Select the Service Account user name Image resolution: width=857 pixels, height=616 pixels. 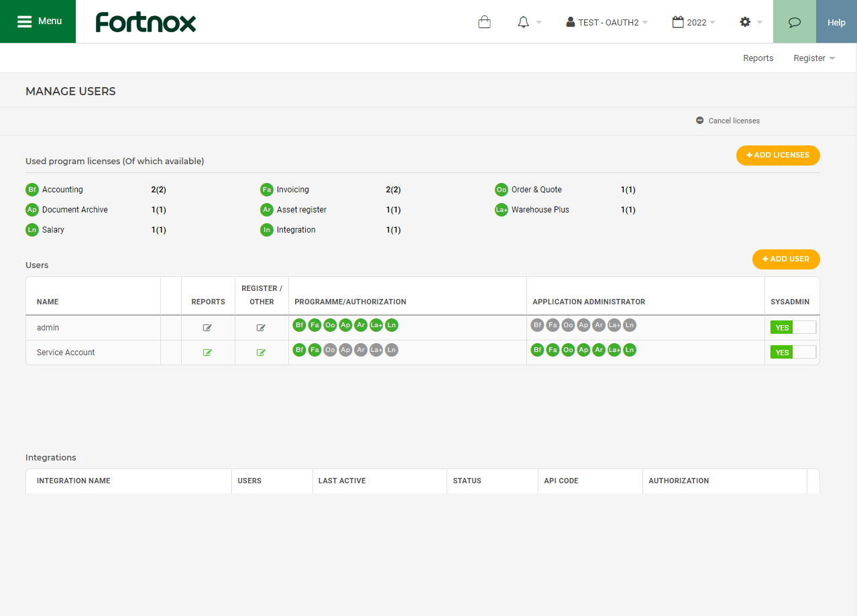coord(66,353)
